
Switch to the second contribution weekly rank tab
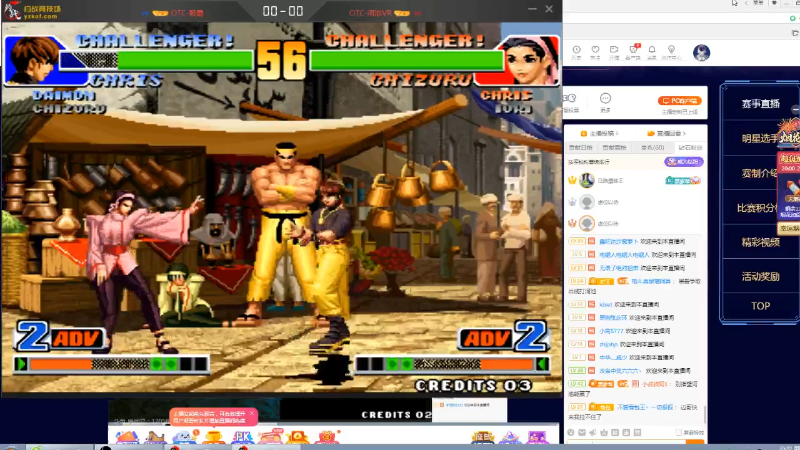coord(614,147)
